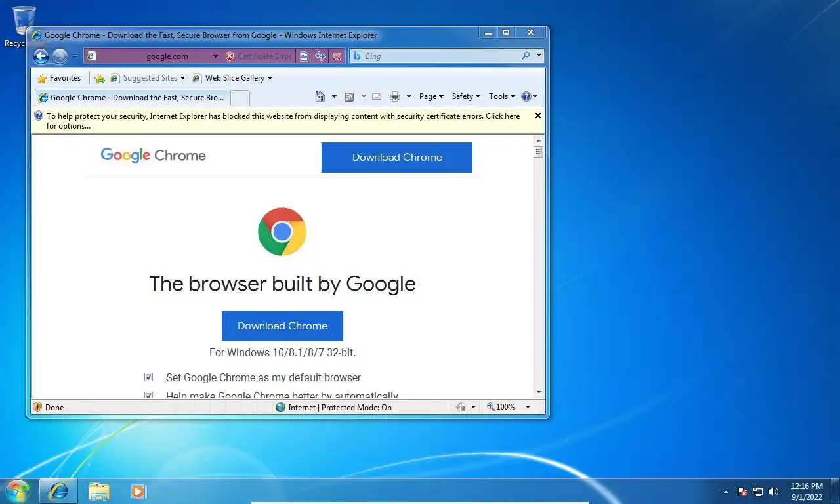840x504 pixels.
Task: Open the Certificate Error security report
Action: tap(258, 56)
